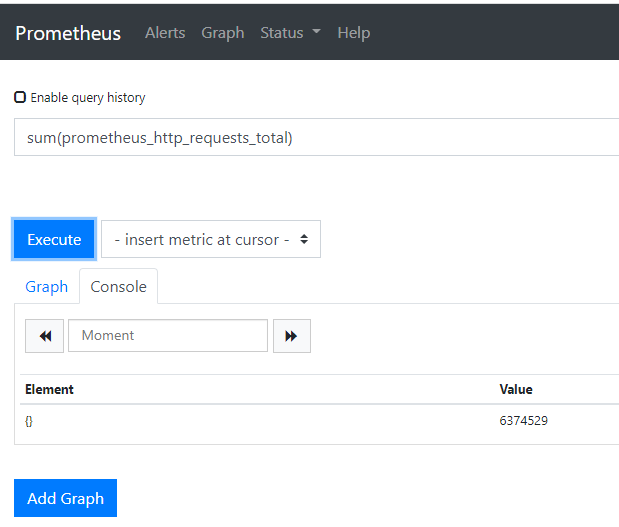Enable the query history checkbox

(20, 98)
